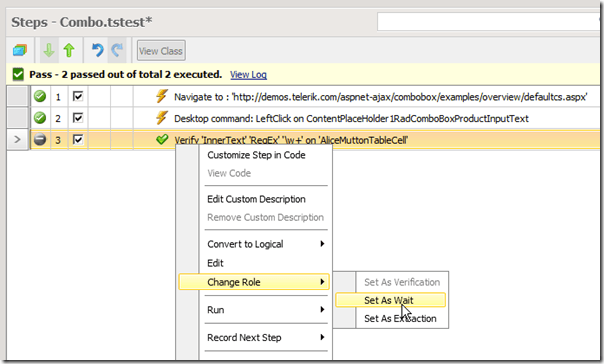Select Set As Extraction option

(x=400, y=319)
